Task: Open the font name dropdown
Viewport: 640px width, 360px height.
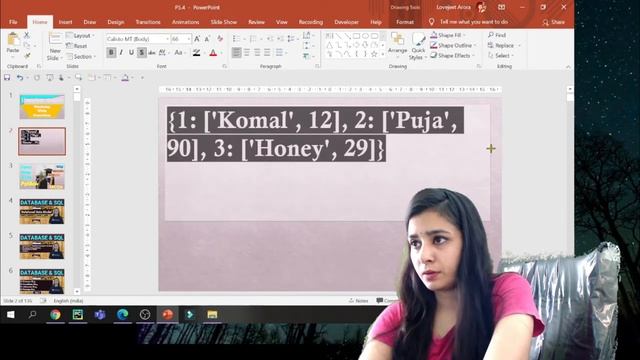Action: click(x=167, y=39)
